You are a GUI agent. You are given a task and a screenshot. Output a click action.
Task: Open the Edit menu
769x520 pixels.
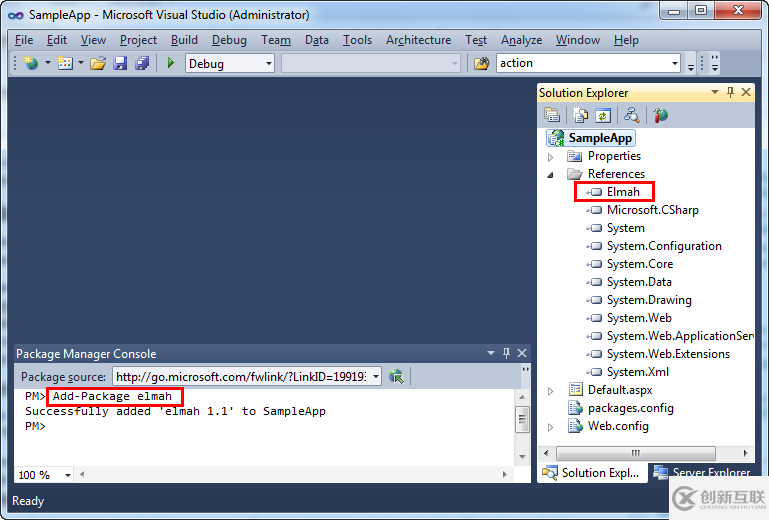57,40
